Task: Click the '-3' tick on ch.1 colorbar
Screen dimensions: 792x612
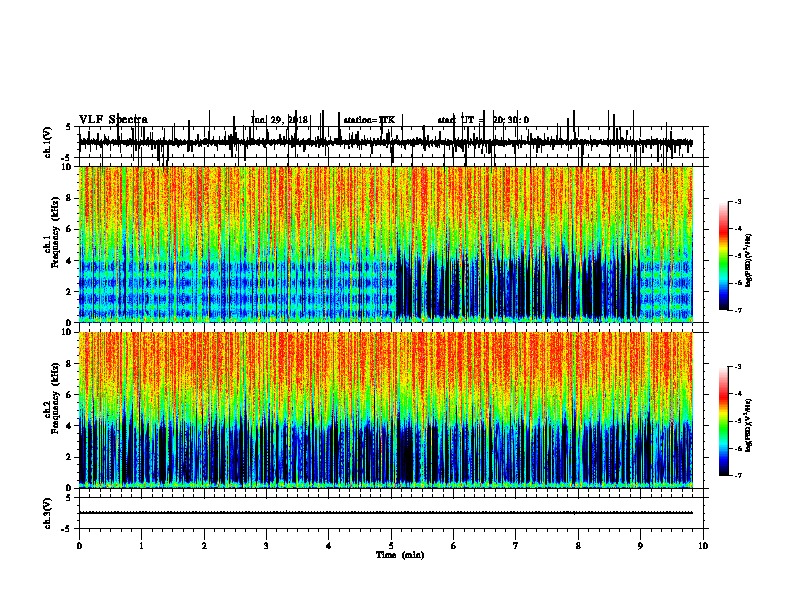Action: [737, 201]
